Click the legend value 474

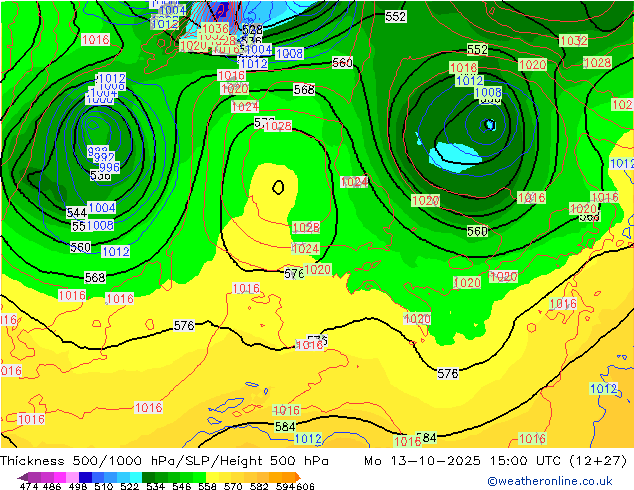tap(29, 486)
